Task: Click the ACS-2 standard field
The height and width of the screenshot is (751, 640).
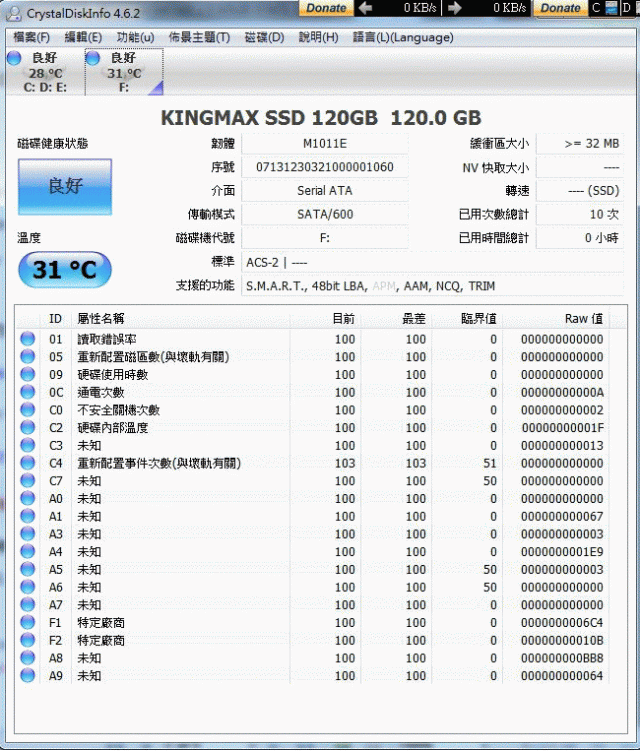Action: [432, 262]
